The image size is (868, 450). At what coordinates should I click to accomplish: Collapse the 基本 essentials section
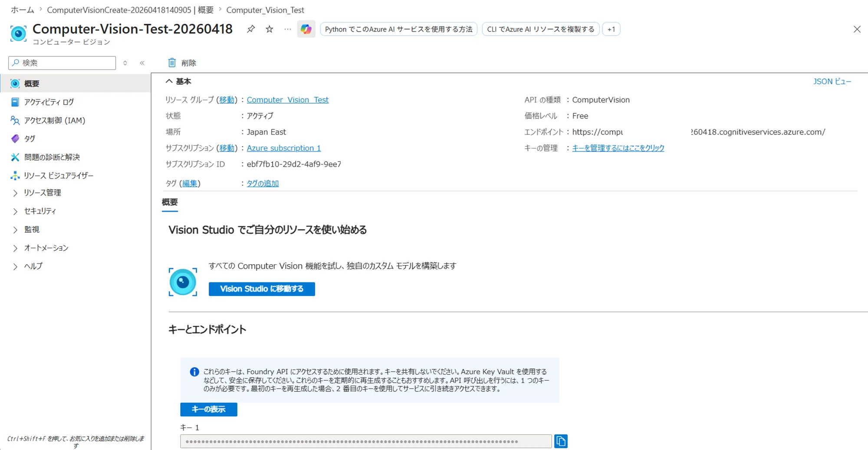(169, 81)
